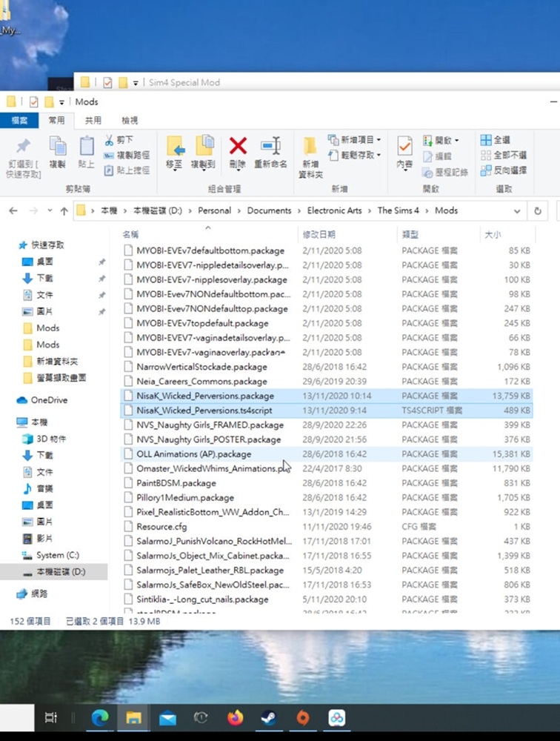Select OneDrive in navigation pane
Viewport: 560px width, 741px height.
click(x=49, y=400)
